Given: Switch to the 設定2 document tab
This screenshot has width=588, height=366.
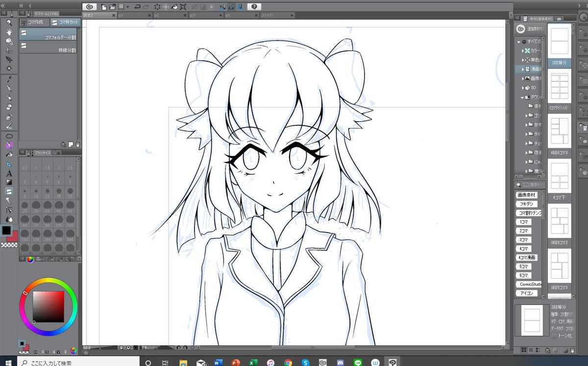Looking at the screenshot, I should (x=99, y=16).
